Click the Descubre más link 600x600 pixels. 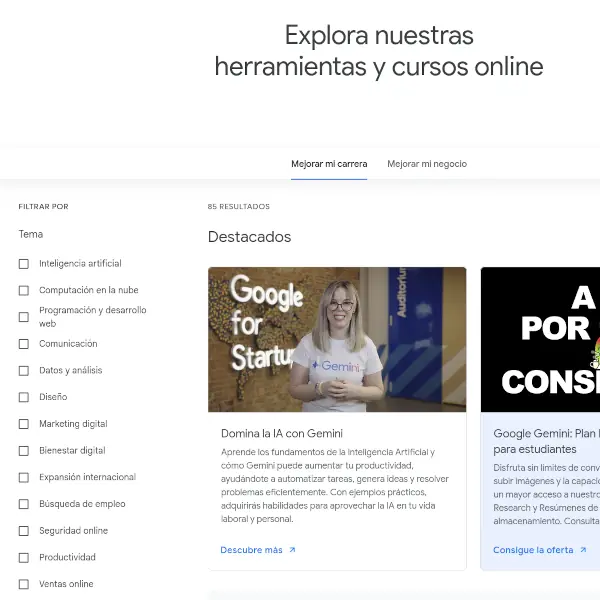258,550
